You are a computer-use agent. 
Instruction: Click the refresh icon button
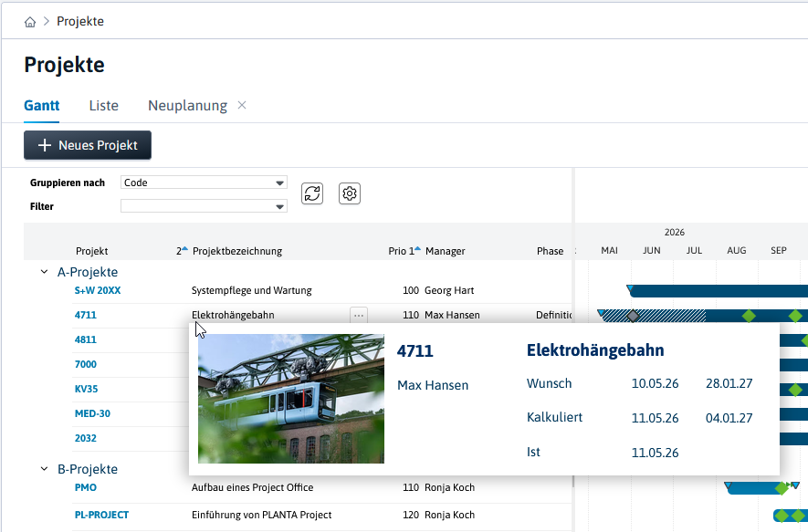pyautogui.click(x=312, y=193)
